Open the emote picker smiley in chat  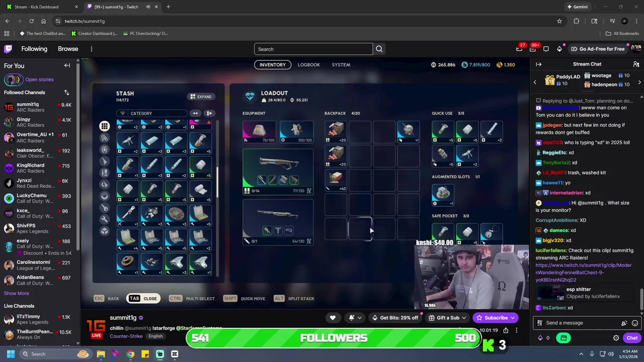coord(635,323)
